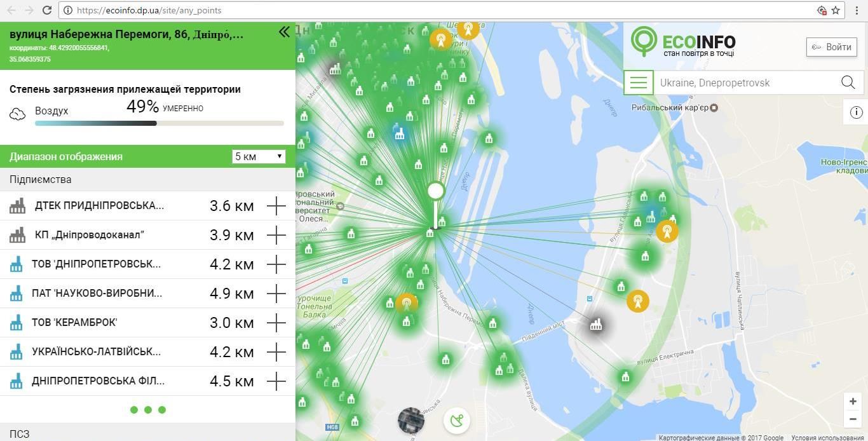Open the hamburger menu next to search

(x=639, y=83)
